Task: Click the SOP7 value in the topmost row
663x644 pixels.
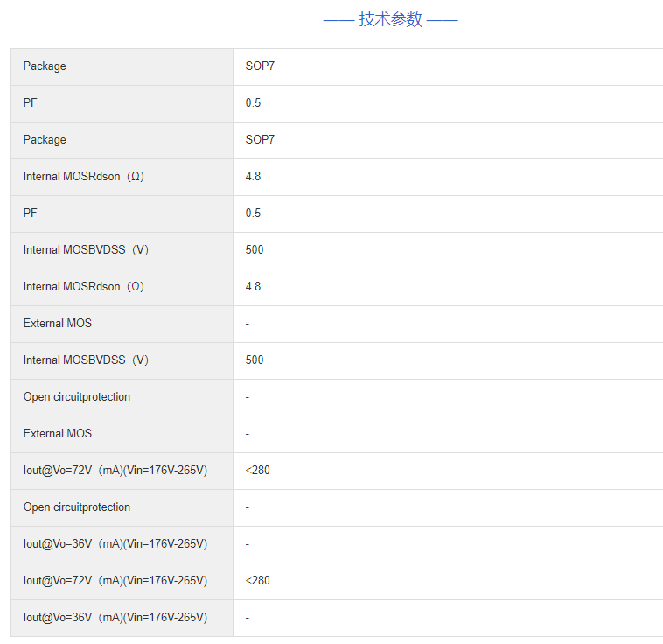Action: coord(260,66)
